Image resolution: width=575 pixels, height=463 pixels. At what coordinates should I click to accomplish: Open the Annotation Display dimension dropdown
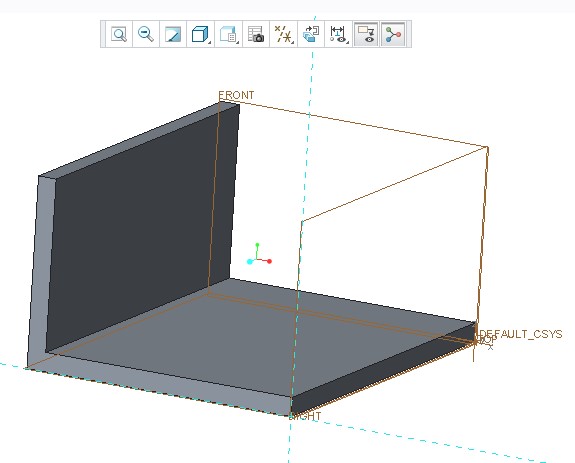(338, 34)
